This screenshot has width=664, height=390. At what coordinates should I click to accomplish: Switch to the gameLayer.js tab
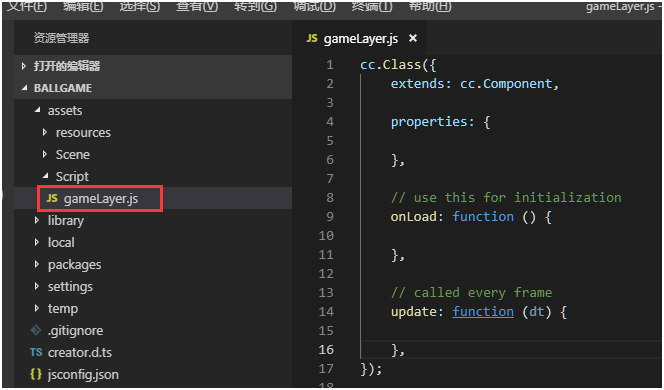point(361,39)
